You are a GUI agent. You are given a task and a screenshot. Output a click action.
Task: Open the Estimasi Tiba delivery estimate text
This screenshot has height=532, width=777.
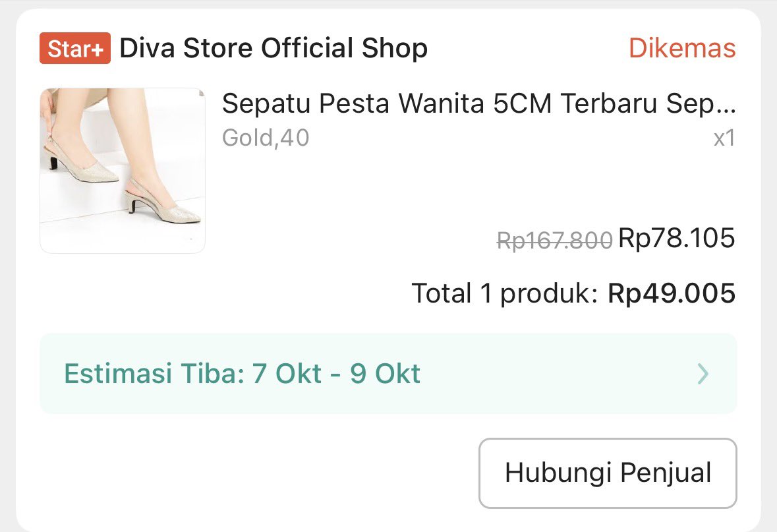[243, 373]
